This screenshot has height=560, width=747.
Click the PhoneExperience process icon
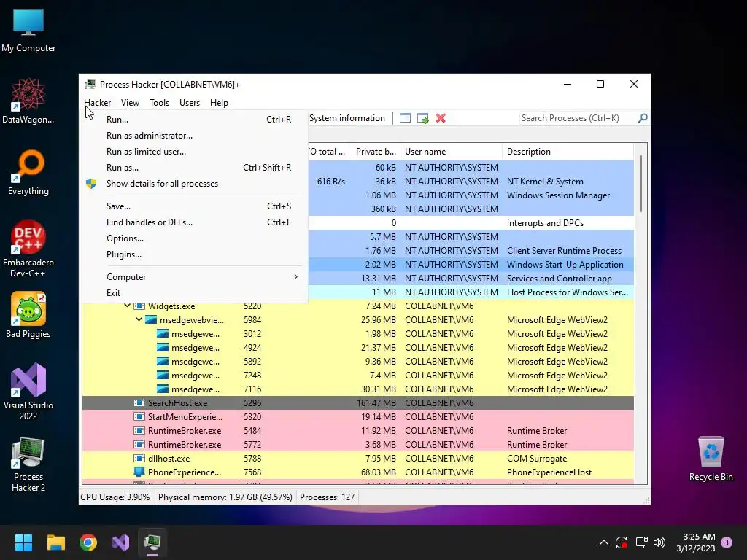point(139,472)
